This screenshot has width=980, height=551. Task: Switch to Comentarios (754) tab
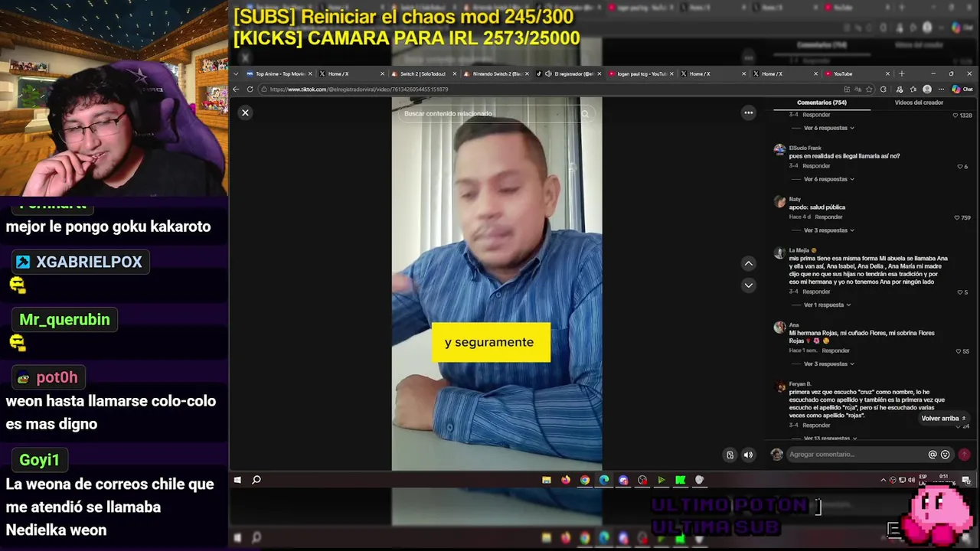point(822,103)
